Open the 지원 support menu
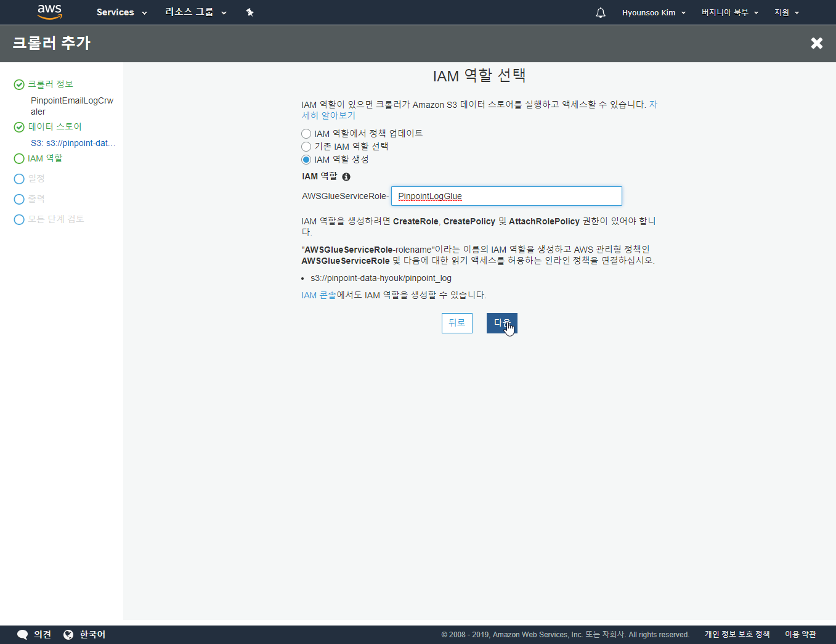Screen dimensions: 836x644 tap(787, 12)
